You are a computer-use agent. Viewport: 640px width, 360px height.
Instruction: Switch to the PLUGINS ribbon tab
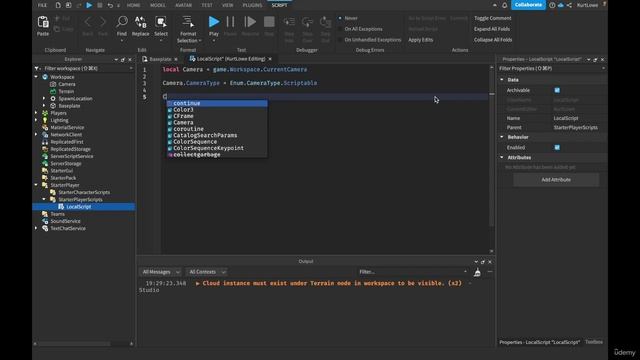pos(252,5)
